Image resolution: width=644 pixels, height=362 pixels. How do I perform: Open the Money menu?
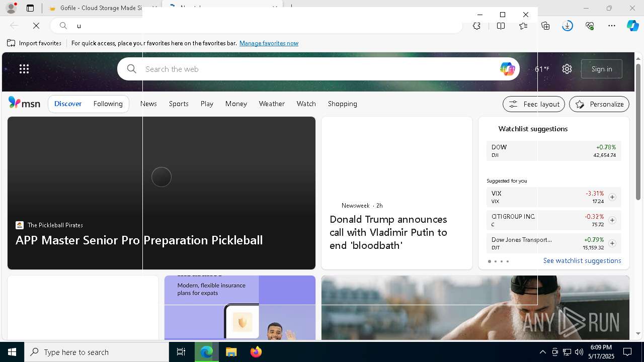tap(236, 104)
